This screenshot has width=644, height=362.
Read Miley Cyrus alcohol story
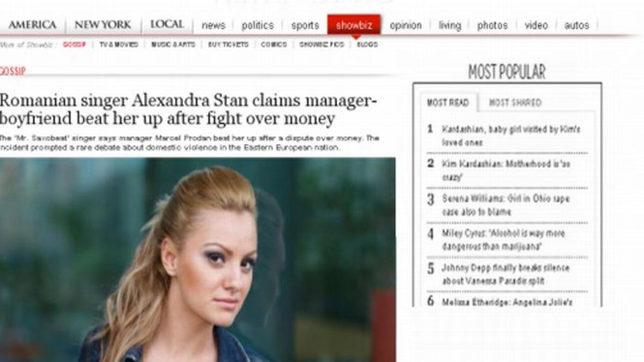pos(503,240)
